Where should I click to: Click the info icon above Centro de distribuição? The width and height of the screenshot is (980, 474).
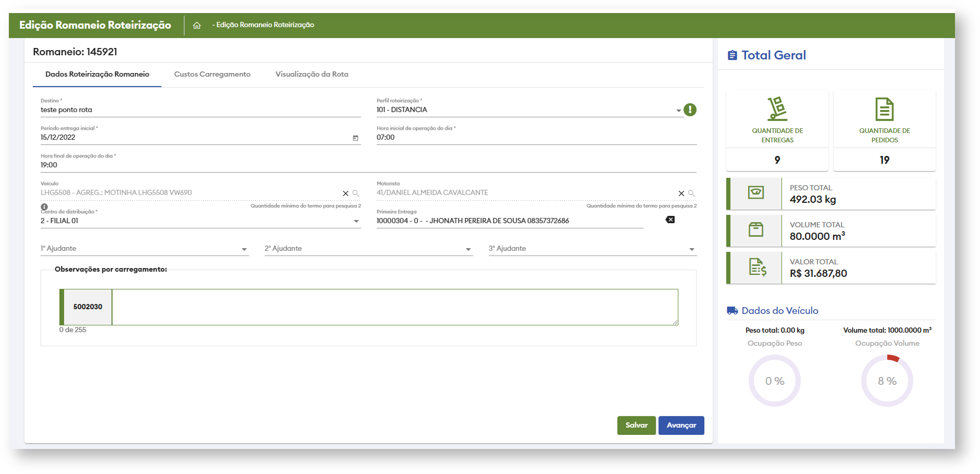tap(44, 207)
